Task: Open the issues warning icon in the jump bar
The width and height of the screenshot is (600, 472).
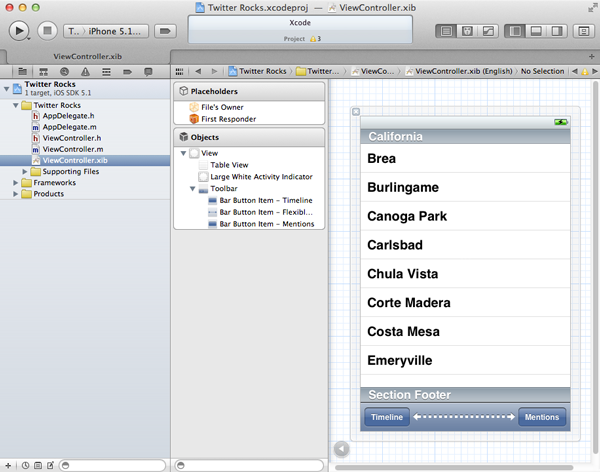Action: [584, 72]
